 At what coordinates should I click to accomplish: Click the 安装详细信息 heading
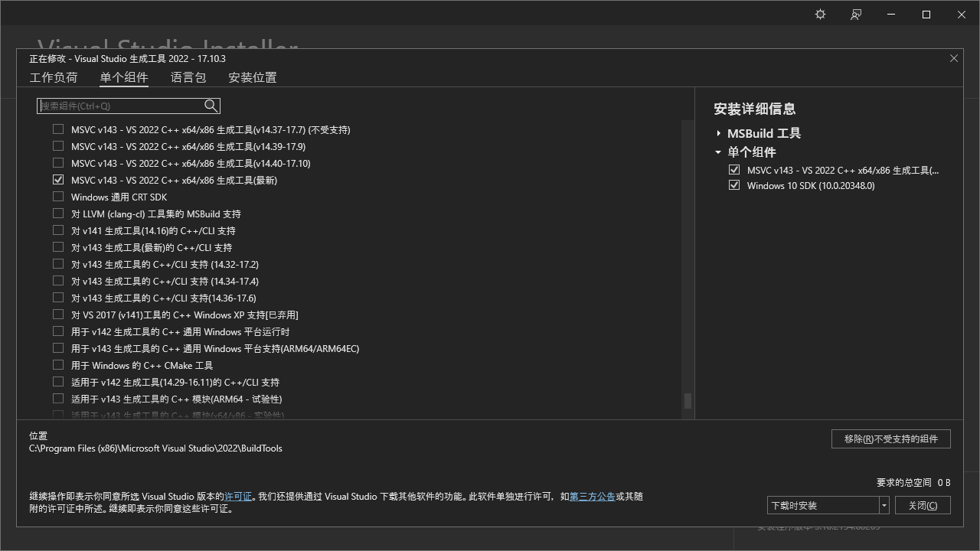pos(755,109)
